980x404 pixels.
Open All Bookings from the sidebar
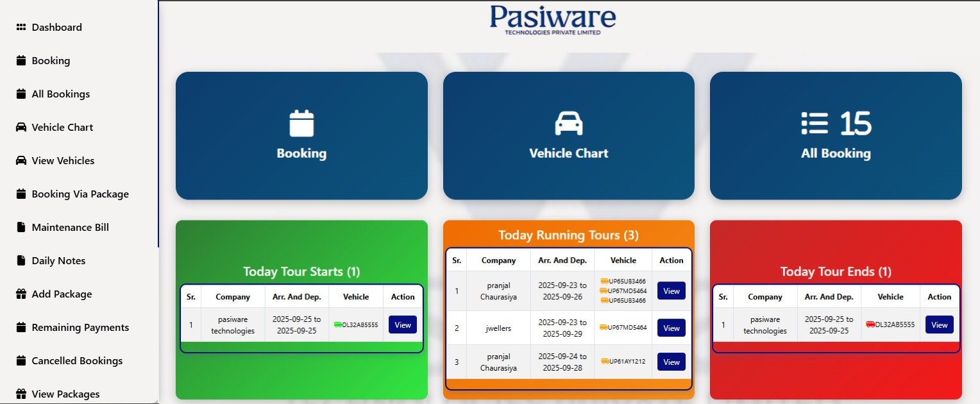[x=60, y=94]
